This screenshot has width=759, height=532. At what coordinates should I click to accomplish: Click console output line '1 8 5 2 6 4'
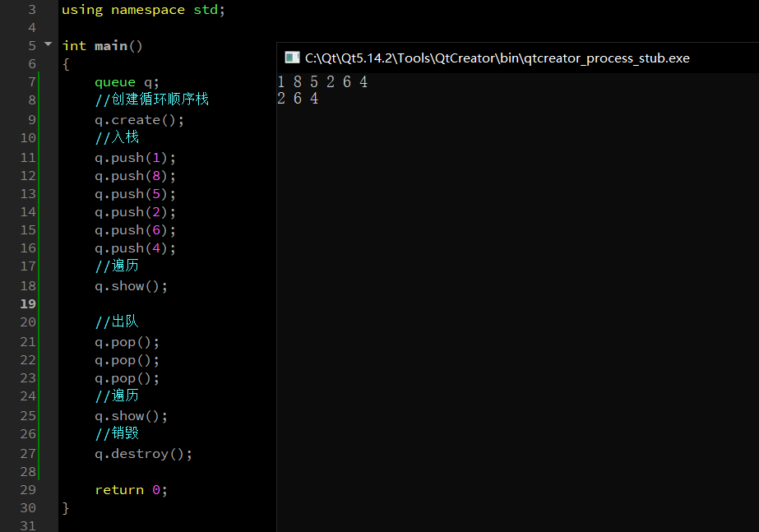(x=322, y=81)
